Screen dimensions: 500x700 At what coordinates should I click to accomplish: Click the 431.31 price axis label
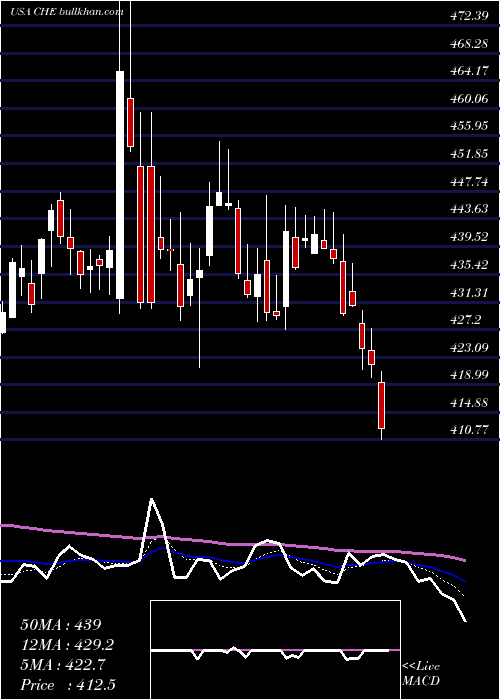click(x=469, y=292)
